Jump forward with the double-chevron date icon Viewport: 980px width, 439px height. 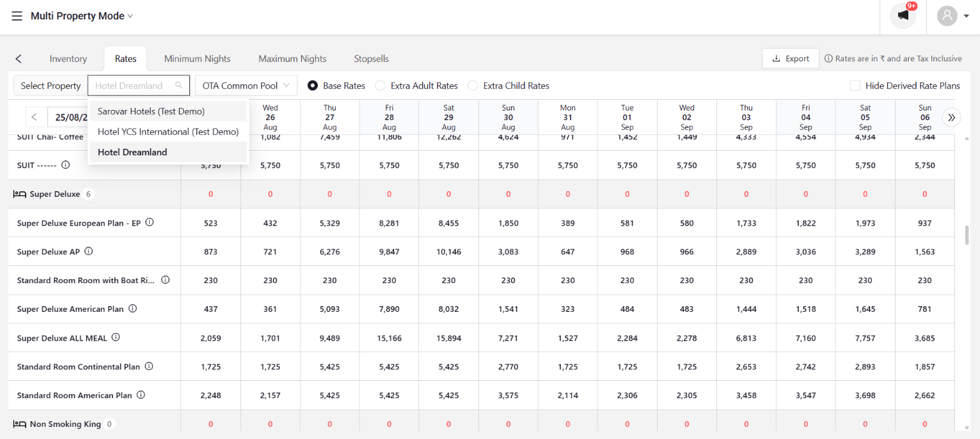[x=951, y=117]
